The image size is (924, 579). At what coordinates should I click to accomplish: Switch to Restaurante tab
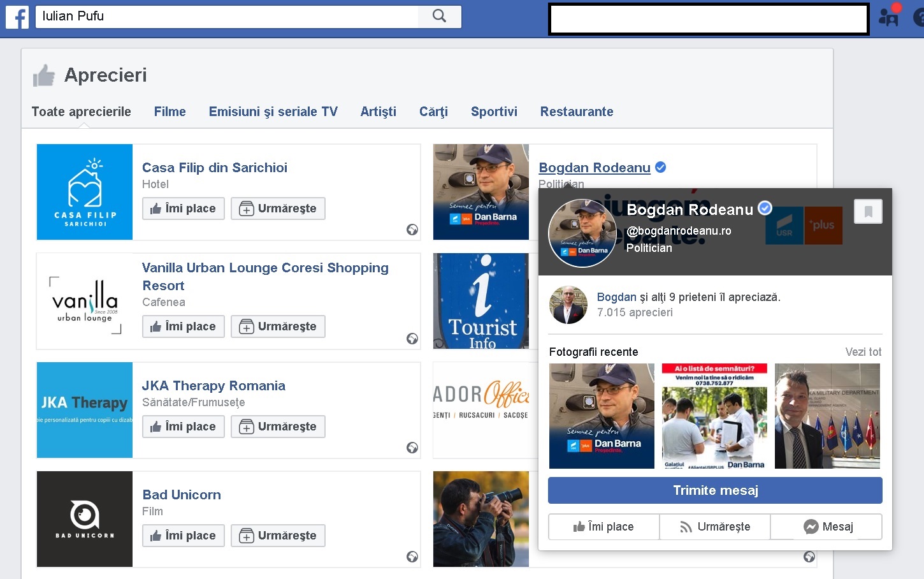tap(577, 112)
